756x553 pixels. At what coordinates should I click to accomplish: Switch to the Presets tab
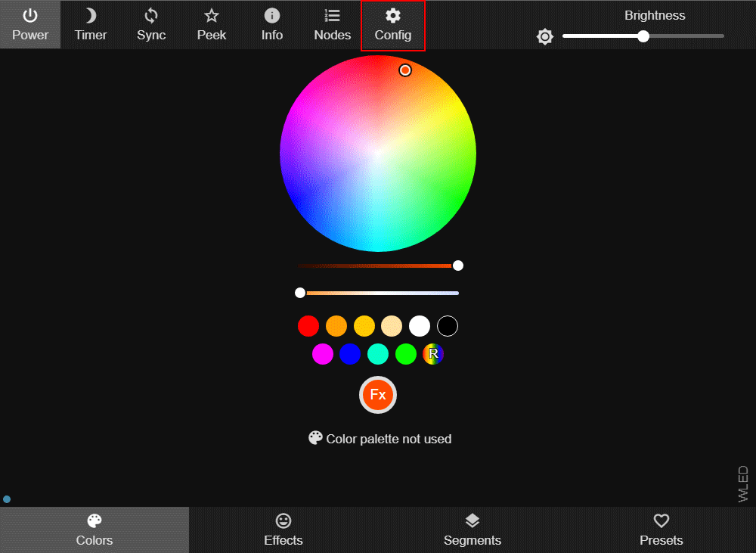click(x=661, y=530)
